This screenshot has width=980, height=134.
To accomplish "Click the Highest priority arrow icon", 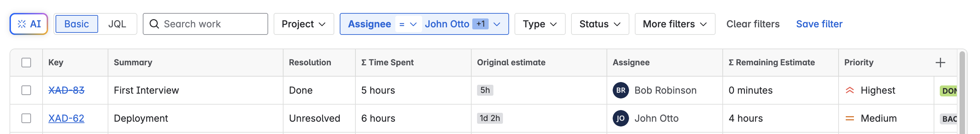I will (849, 91).
